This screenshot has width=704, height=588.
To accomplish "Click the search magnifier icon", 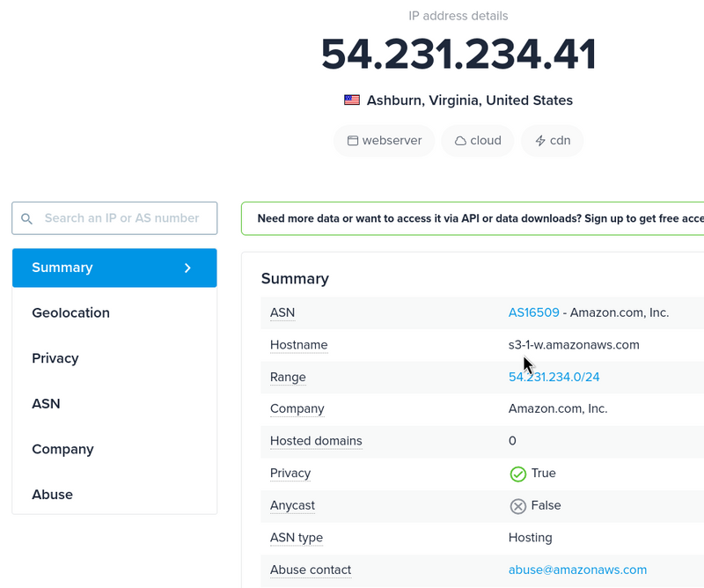I will pyautogui.click(x=26, y=218).
